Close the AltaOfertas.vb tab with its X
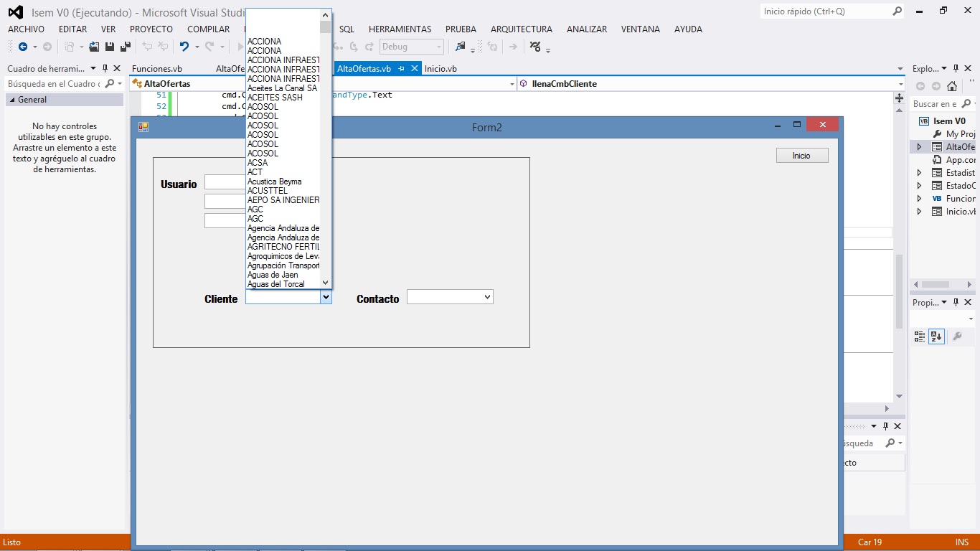The width and height of the screenshot is (980, 551). 415,69
